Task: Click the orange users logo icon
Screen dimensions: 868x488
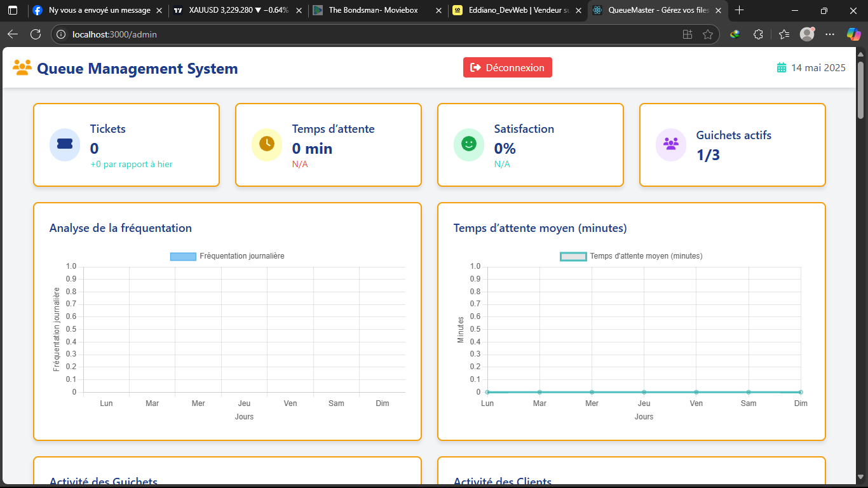Action: click(22, 67)
